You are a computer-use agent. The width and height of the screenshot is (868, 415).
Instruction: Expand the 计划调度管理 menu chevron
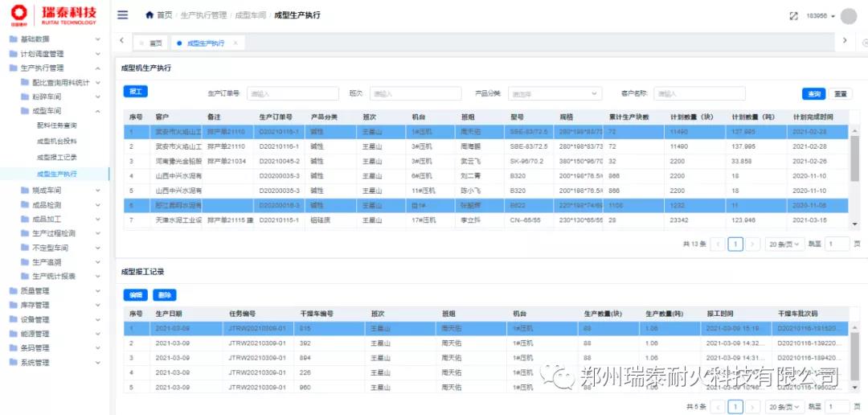tap(98, 54)
